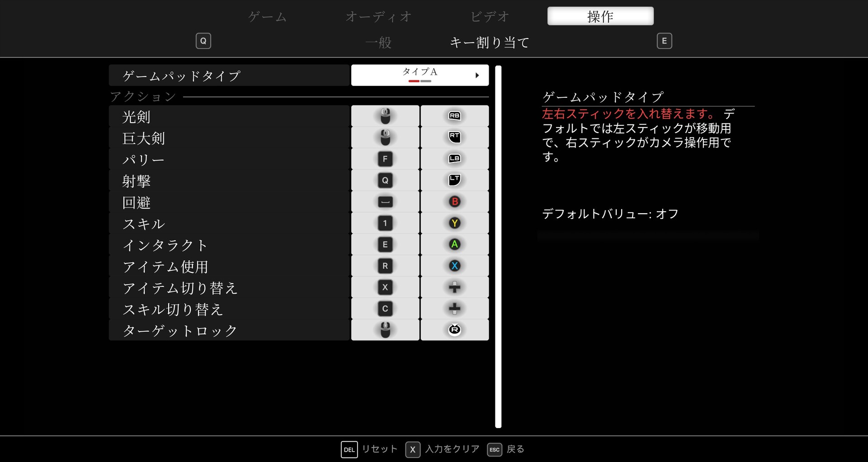The height and width of the screenshot is (462, 868).
Task: Click the リセット DEL button
Action: pos(349,449)
